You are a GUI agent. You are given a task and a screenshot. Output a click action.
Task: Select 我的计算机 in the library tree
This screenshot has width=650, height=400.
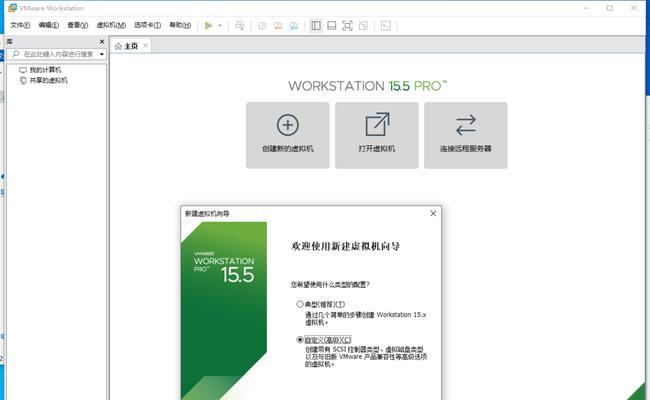45,70
